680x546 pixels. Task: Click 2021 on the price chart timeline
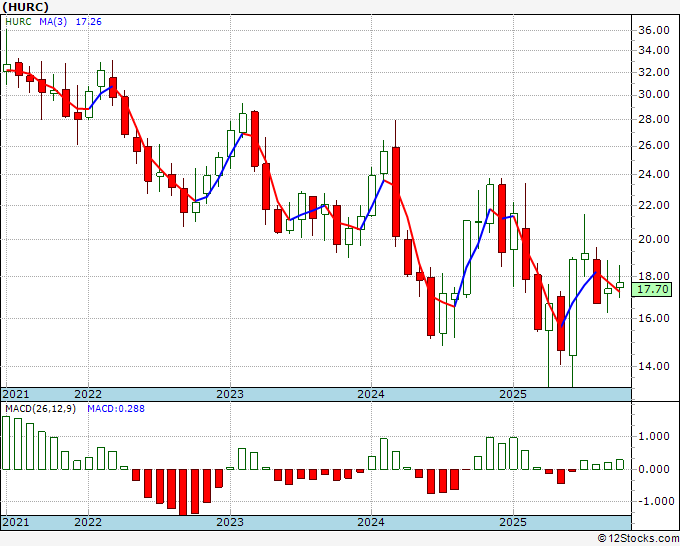[16, 394]
